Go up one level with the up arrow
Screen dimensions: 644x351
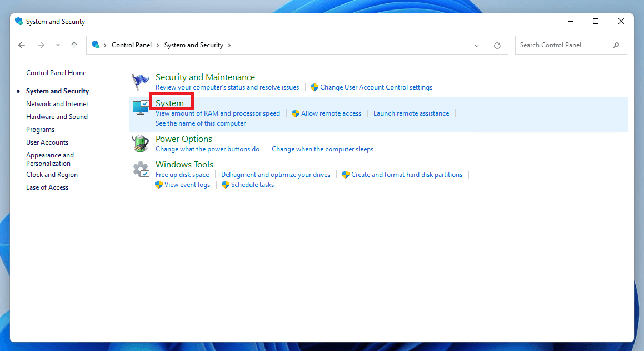(74, 45)
